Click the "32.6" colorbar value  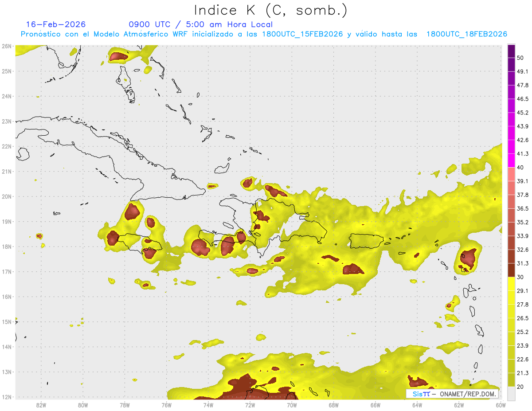(x=523, y=250)
